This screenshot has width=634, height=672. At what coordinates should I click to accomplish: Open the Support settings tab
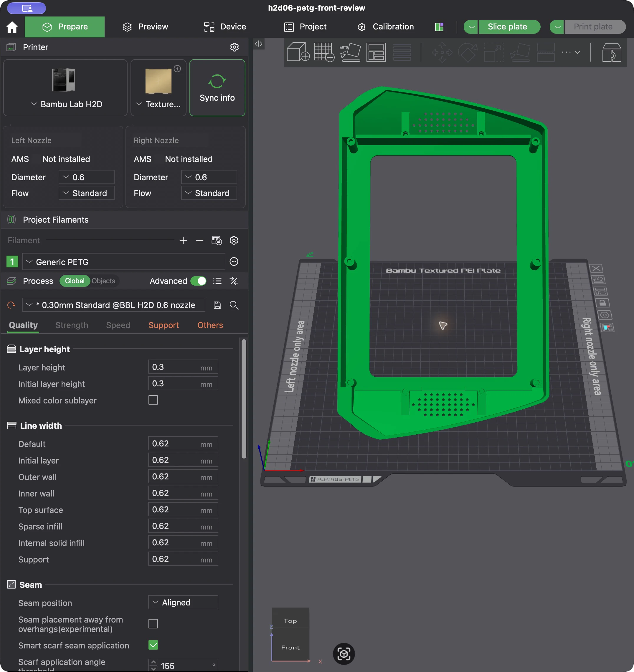click(164, 325)
